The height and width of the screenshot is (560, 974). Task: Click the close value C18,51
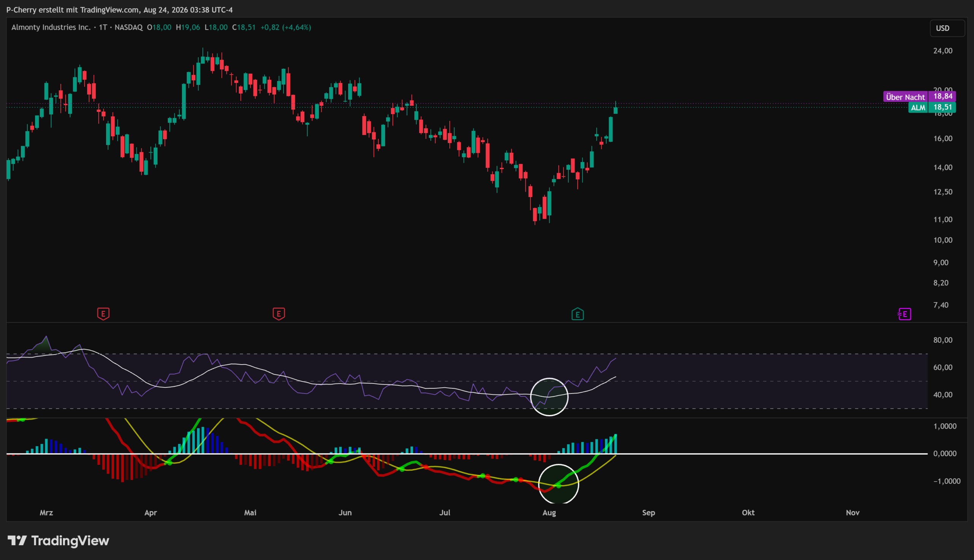(x=244, y=27)
